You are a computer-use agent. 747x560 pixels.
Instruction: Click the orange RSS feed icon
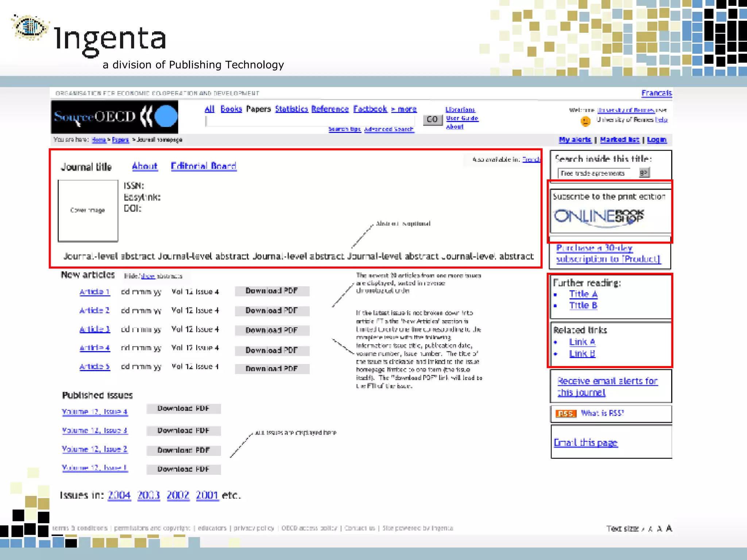click(566, 413)
